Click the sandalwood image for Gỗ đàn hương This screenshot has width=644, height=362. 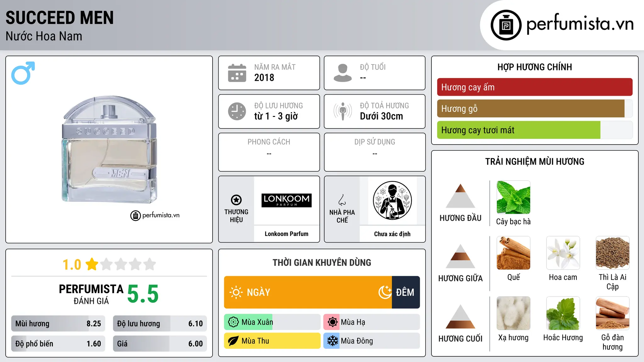[x=613, y=313]
